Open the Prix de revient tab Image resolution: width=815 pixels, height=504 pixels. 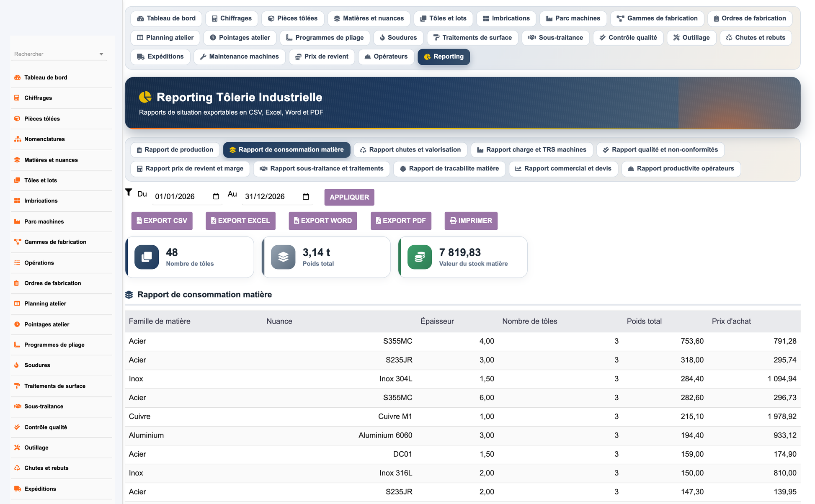click(322, 57)
